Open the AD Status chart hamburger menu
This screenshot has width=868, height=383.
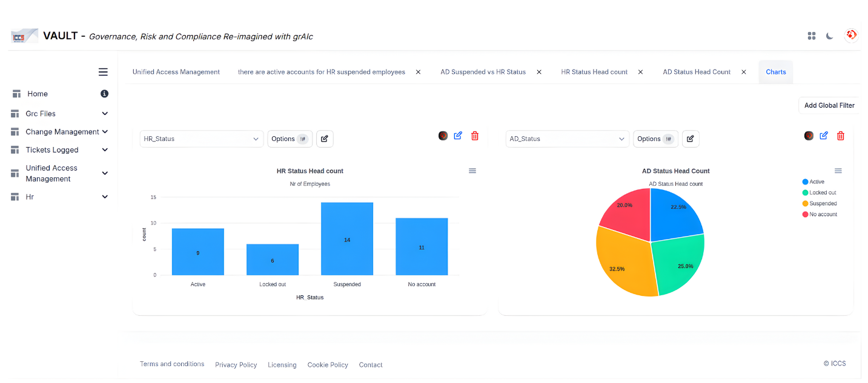coord(838,171)
